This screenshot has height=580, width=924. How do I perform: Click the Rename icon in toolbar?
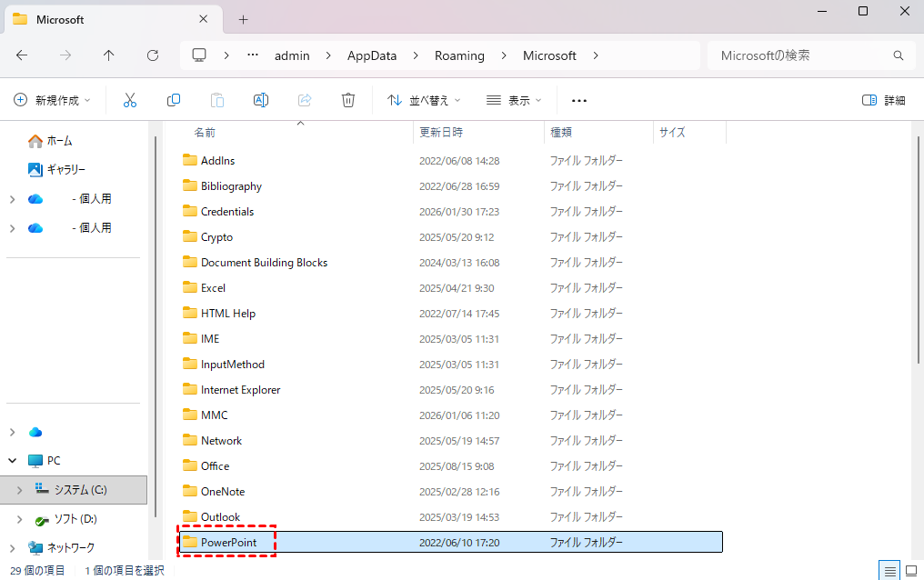tap(261, 100)
